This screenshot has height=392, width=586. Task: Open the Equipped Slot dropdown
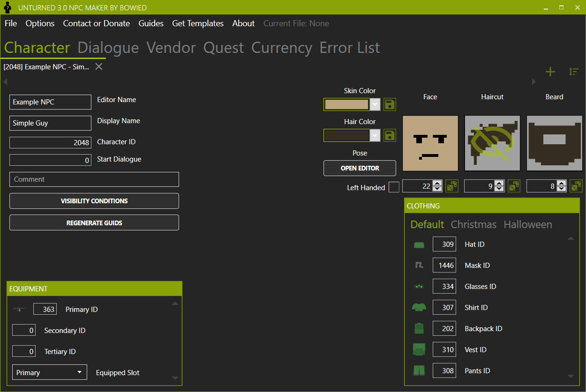coord(50,372)
